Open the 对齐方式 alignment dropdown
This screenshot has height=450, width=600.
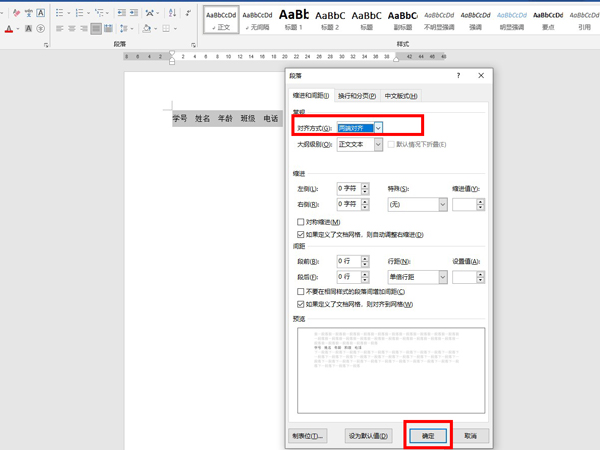click(x=378, y=128)
